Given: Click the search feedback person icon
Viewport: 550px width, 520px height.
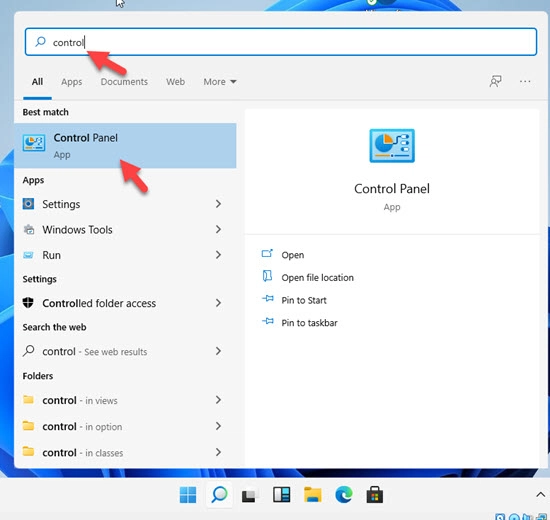Looking at the screenshot, I should (495, 81).
